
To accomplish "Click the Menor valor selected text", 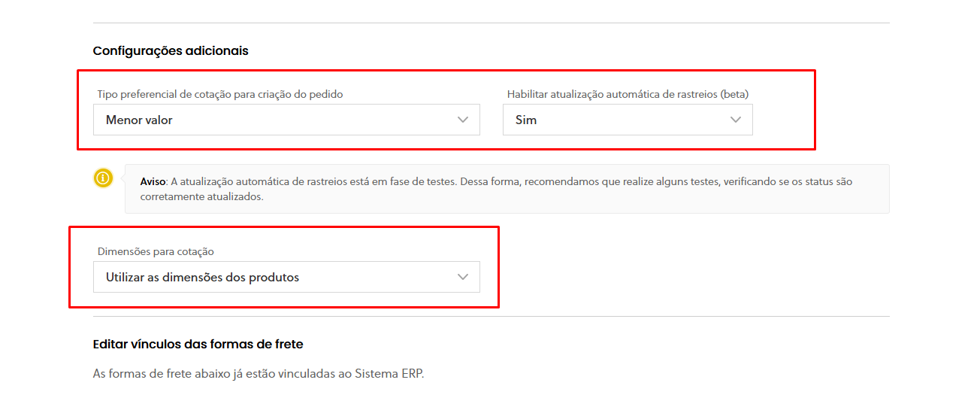I will point(139,120).
